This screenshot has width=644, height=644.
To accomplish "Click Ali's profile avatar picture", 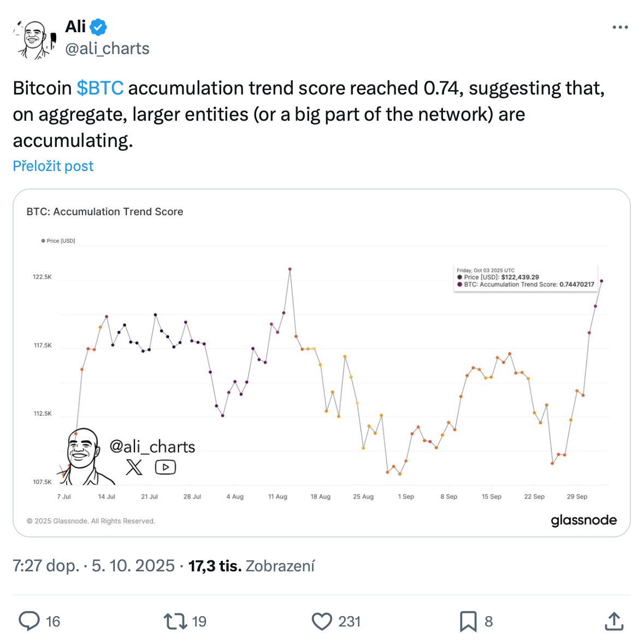I will pos(35,39).
